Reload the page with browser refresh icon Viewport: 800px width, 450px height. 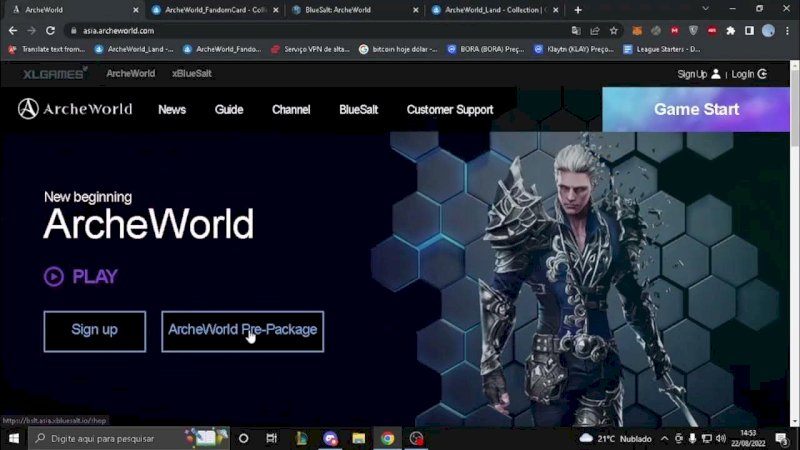click(x=50, y=31)
